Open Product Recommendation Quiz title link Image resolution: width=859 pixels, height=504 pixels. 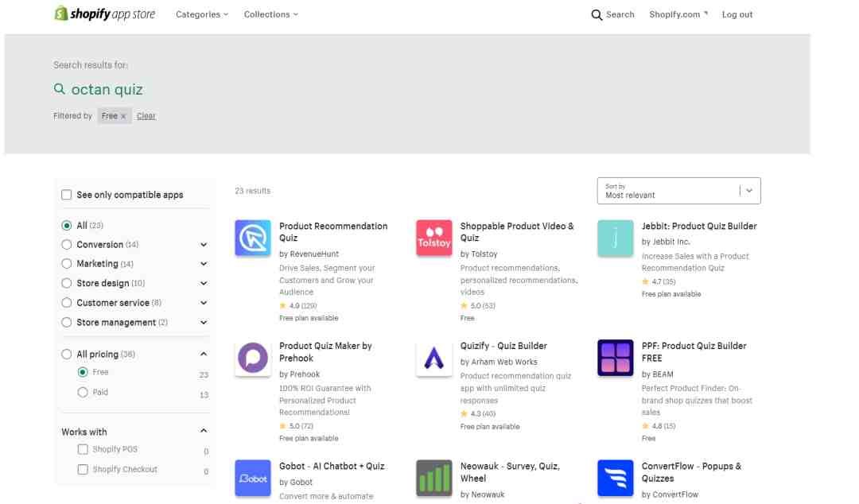[x=333, y=232]
